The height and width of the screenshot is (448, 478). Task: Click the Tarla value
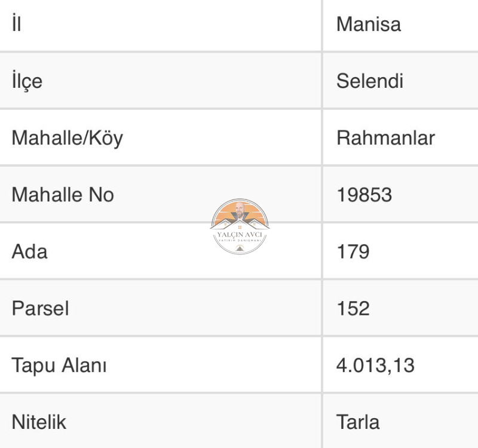(358, 422)
